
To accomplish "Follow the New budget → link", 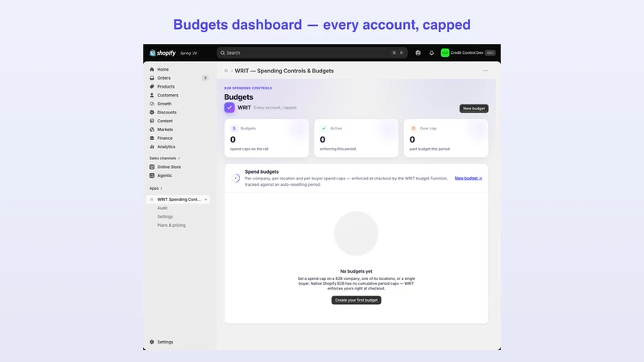I will coord(469,178).
